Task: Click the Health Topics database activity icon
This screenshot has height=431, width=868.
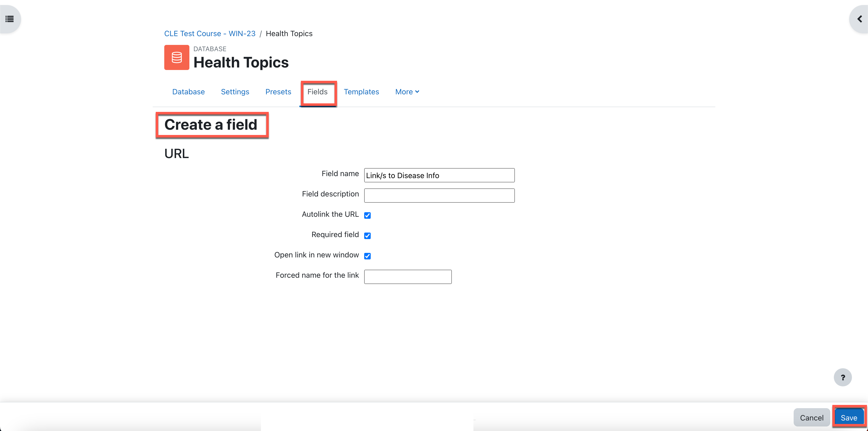Action: coord(177,57)
